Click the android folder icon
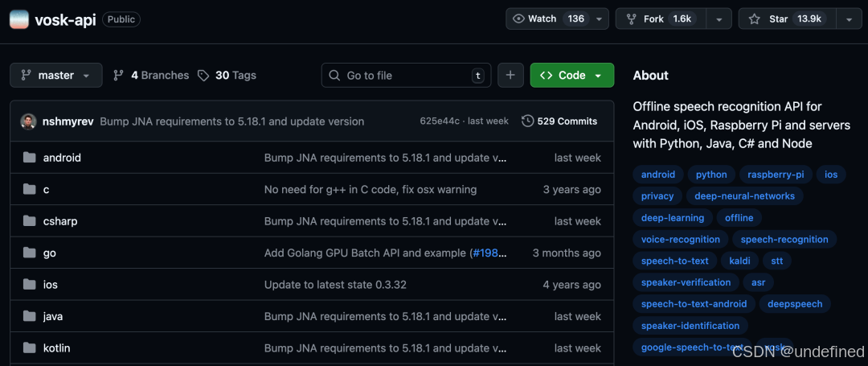Image resolution: width=868 pixels, height=366 pixels. coord(30,158)
